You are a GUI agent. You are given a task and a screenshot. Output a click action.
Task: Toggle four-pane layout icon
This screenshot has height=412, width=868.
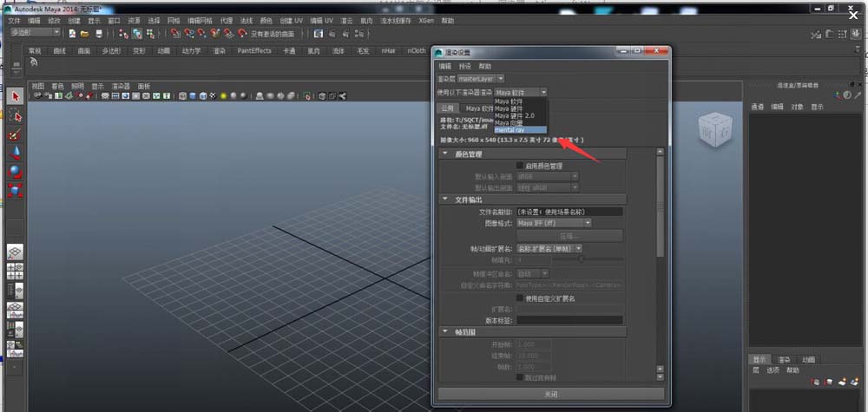click(x=15, y=271)
